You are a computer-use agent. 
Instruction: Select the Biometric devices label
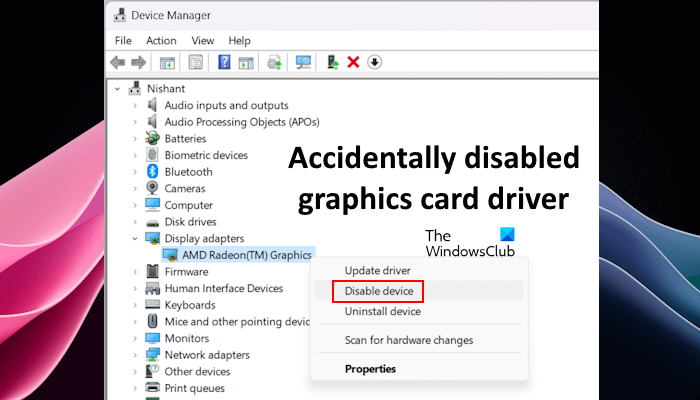click(x=206, y=155)
